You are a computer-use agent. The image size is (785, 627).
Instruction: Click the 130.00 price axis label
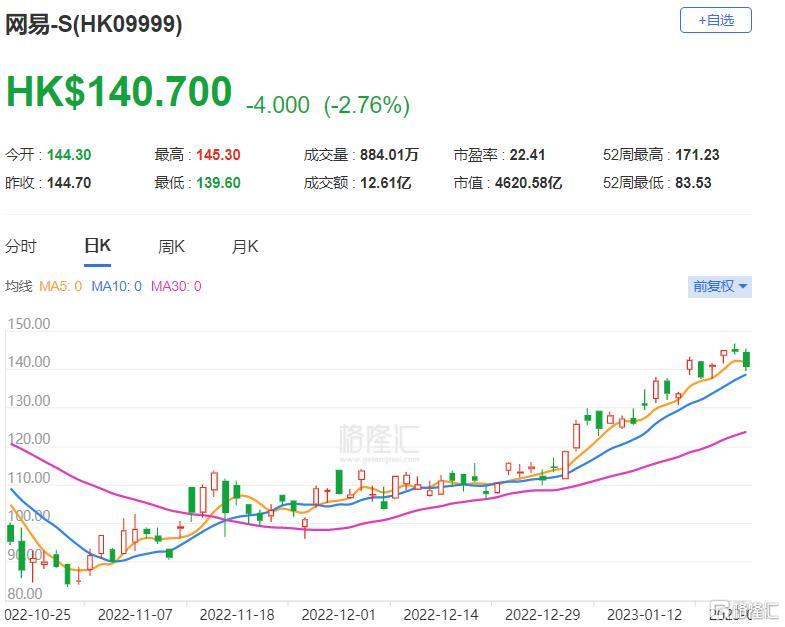coord(29,401)
